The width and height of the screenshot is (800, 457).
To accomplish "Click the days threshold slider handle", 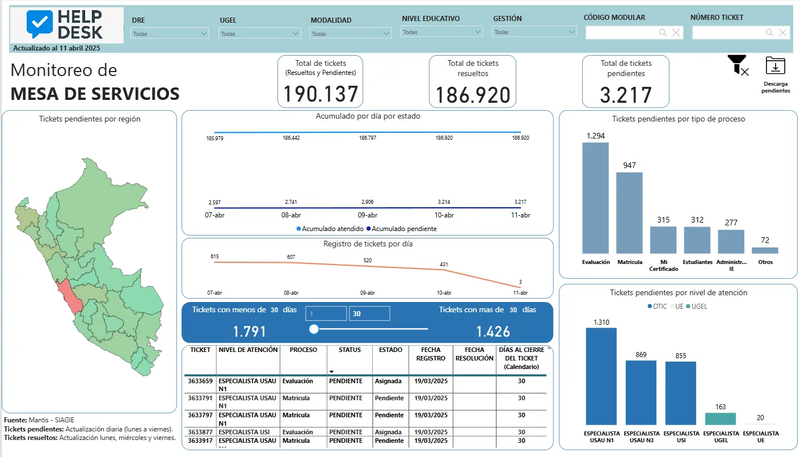I will coord(314,328).
